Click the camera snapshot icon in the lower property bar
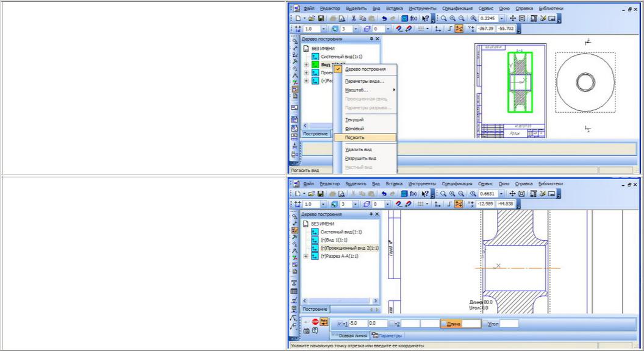This screenshot has height=351, width=644. [306, 330]
